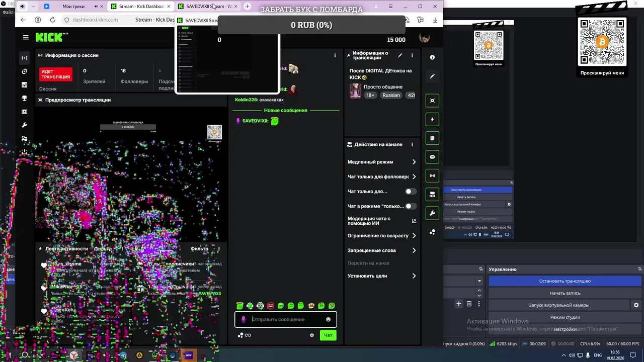Click pencil icon in right toolbar

coord(432,76)
